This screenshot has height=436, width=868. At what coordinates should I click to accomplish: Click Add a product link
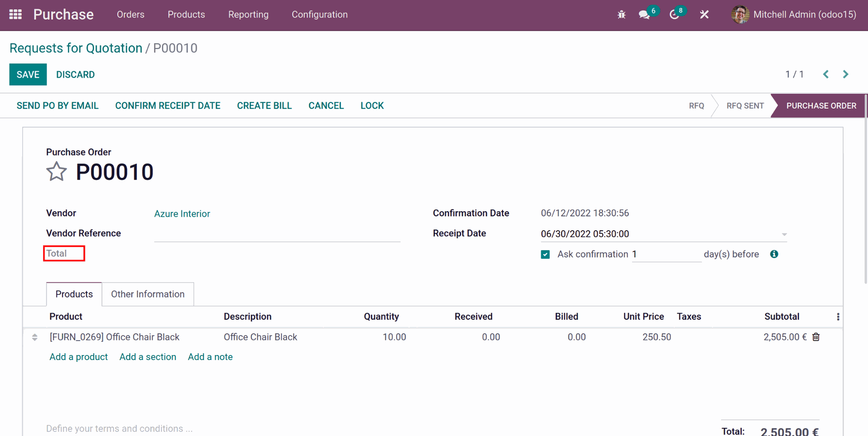[79, 357]
